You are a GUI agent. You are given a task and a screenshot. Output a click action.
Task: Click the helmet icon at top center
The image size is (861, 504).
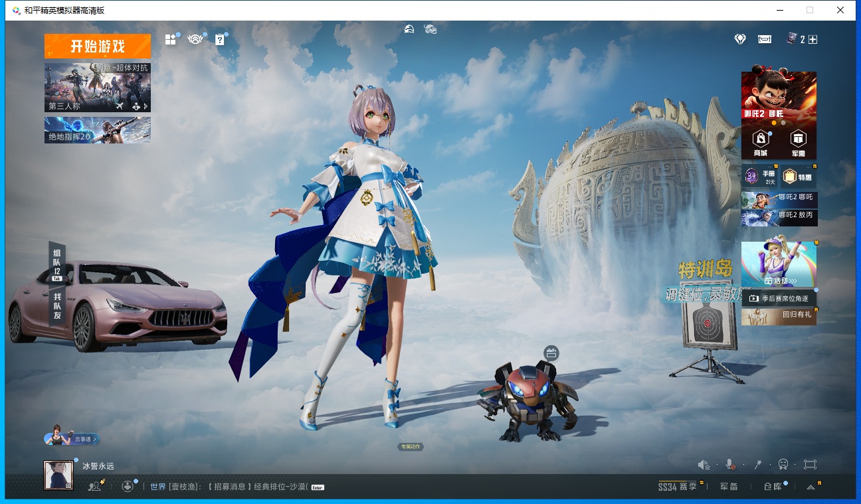tap(410, 29)
